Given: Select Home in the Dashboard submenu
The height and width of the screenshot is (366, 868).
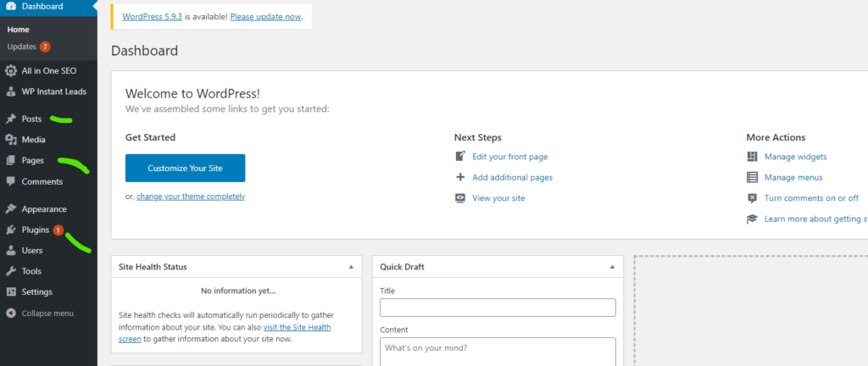Looking at the screenshot, I should click(x=19, y=30).
